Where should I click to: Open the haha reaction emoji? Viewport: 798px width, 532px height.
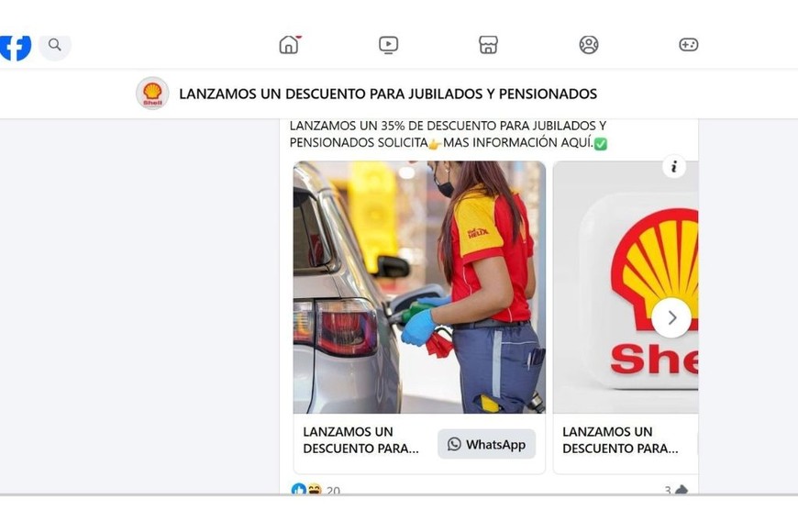(315, 489)
